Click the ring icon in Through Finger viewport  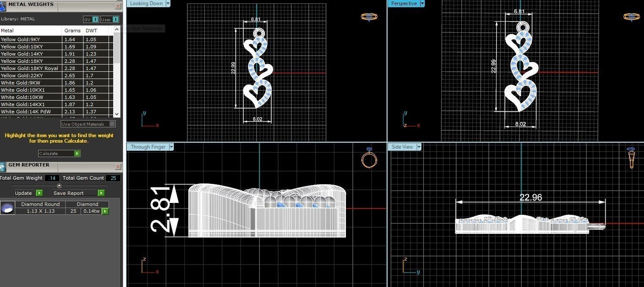click(x=369, y=158)
